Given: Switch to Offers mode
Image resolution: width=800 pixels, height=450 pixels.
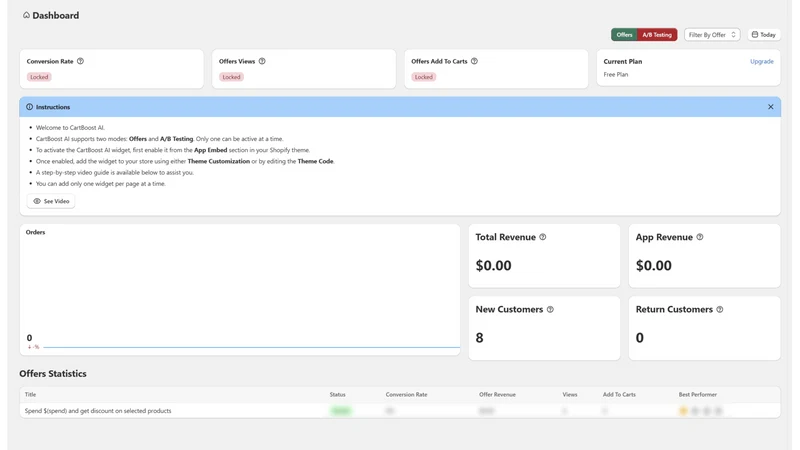Looking at the screenshot, I should pos(623,35).
